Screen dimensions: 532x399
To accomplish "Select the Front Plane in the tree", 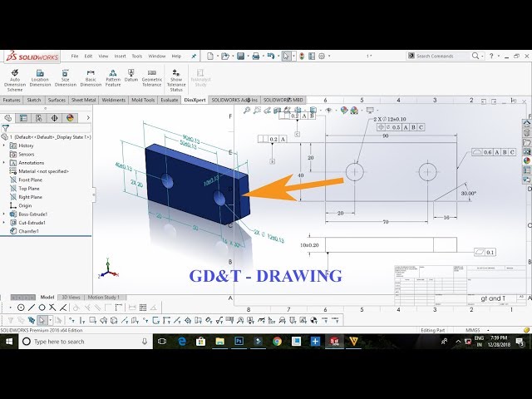I will 30,180.
